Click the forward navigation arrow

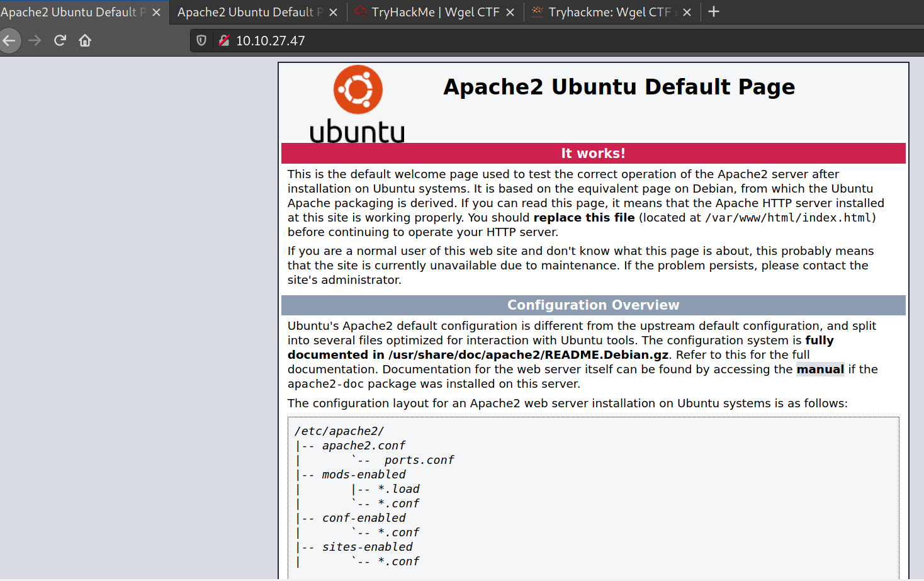coord(35,41)
